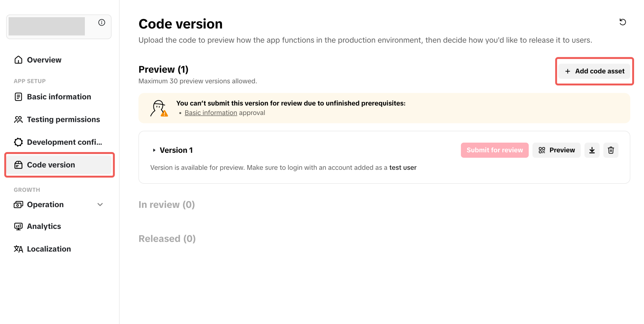Click the Localization translate icon
Viewport: 644px width, 324px height.
coord(18,249)
